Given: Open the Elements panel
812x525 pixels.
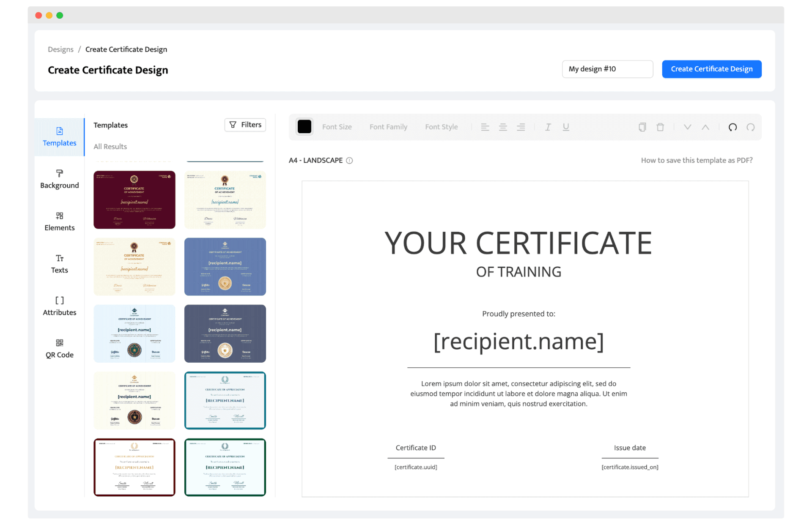Looking at the screenshot, I should point(59,221).
